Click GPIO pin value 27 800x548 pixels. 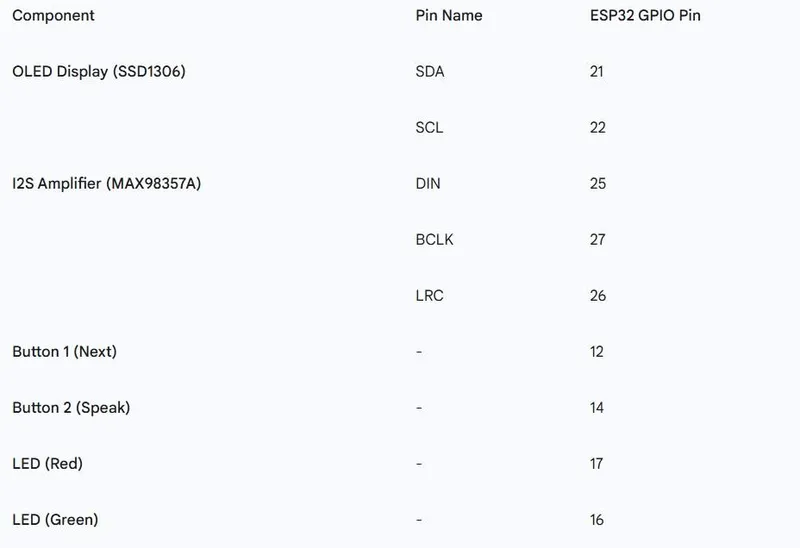tap(598, 240)
